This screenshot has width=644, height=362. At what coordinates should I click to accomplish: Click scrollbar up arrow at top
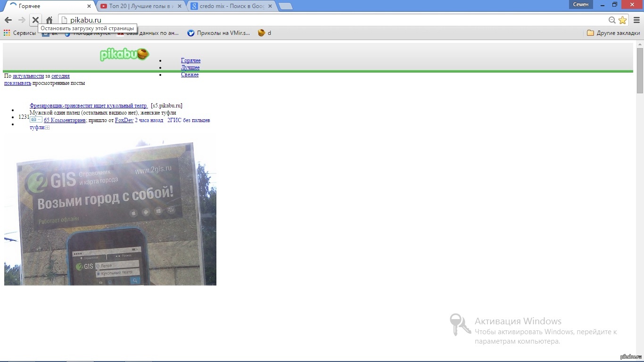point(640,44)
